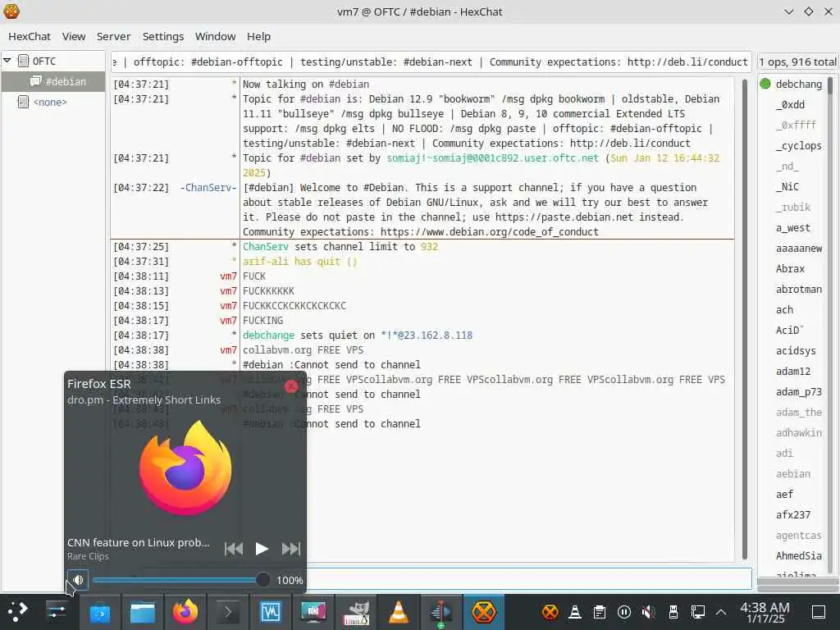
Task: Open the Server menu
Action: pyautogui.click(x=113, y=36)
